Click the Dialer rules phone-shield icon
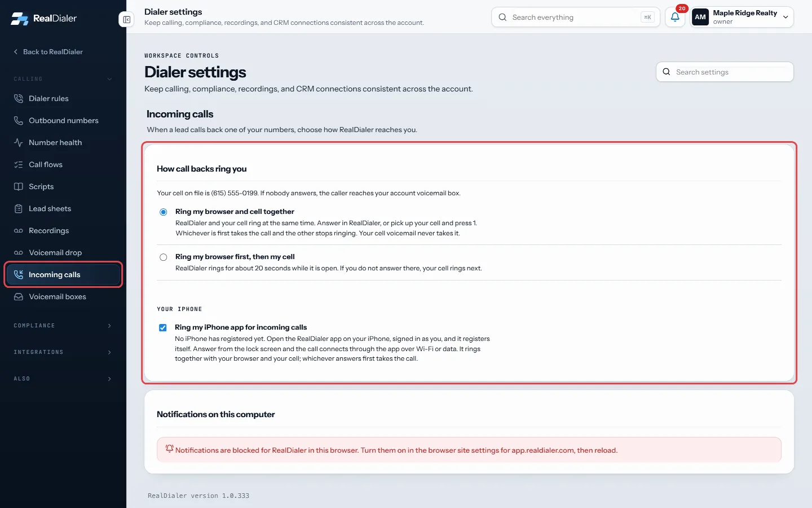812x508 pixels. tap(19, 98)
